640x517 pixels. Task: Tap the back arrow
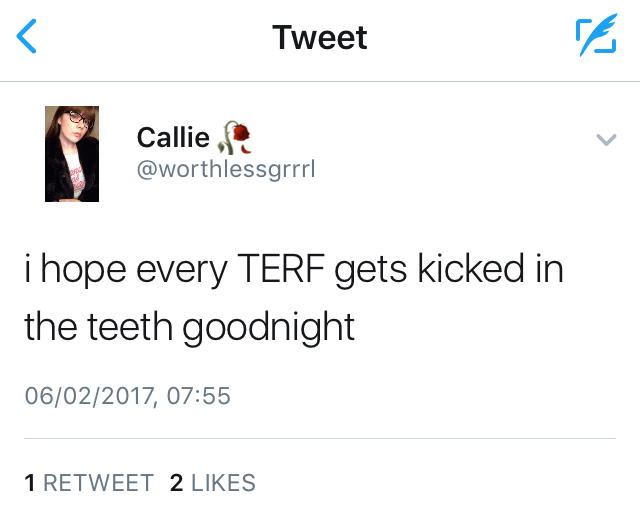(29, 38)
